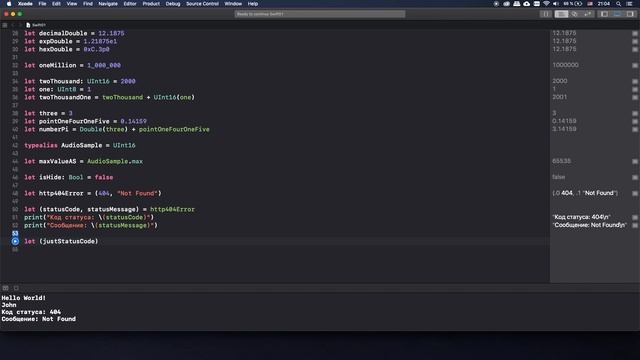Open the Debug menu

click(x=173, y=4)
